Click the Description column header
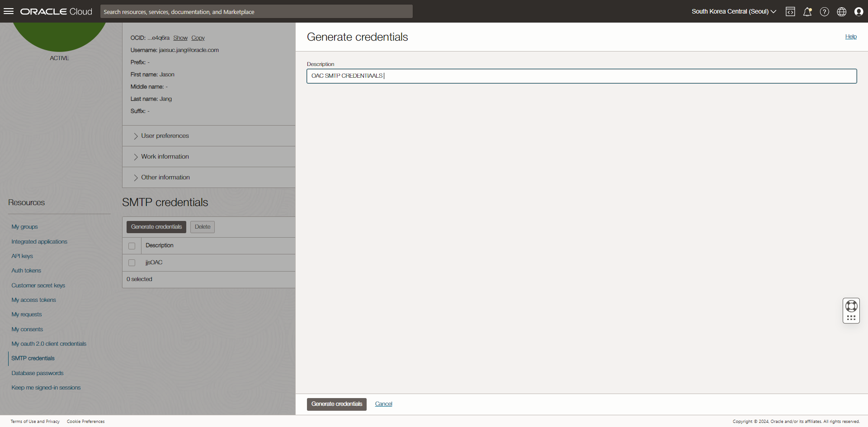The width and height of the screenshot is (868, 427). [x=160, y=245]
